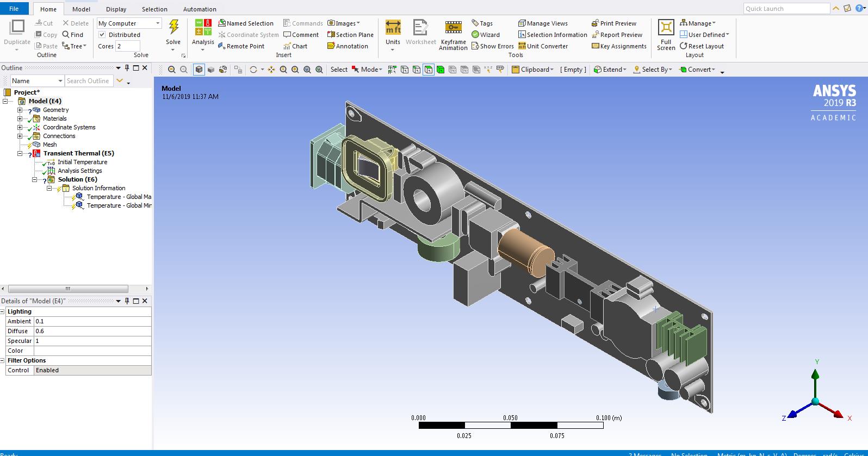The image size is (868, 456).
Task: Click the Find button in Outline group
Action: [73, 35]
